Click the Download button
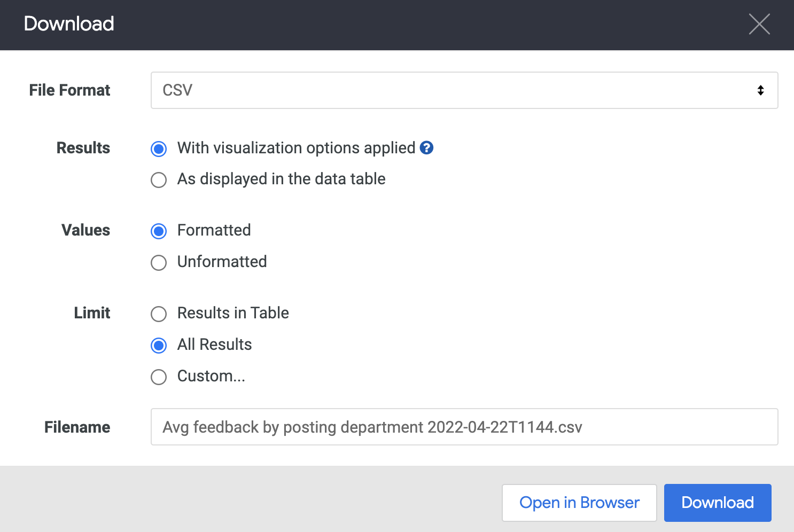Viewport: 794px width, 532px height. click(717, 503)
